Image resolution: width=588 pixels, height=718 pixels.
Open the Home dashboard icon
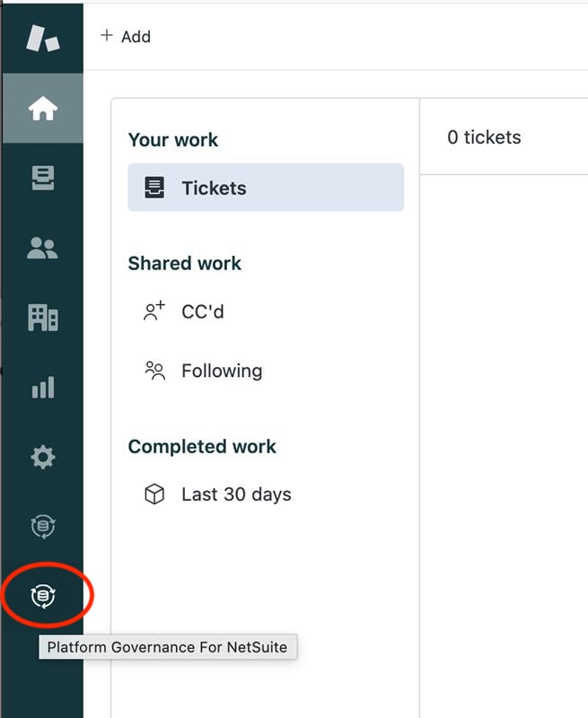[x=42, y=108]
